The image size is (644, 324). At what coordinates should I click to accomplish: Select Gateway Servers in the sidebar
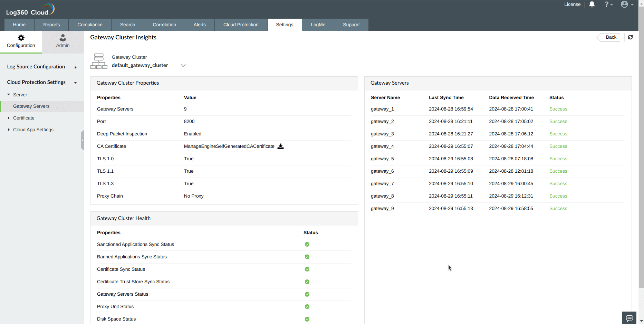31,106
